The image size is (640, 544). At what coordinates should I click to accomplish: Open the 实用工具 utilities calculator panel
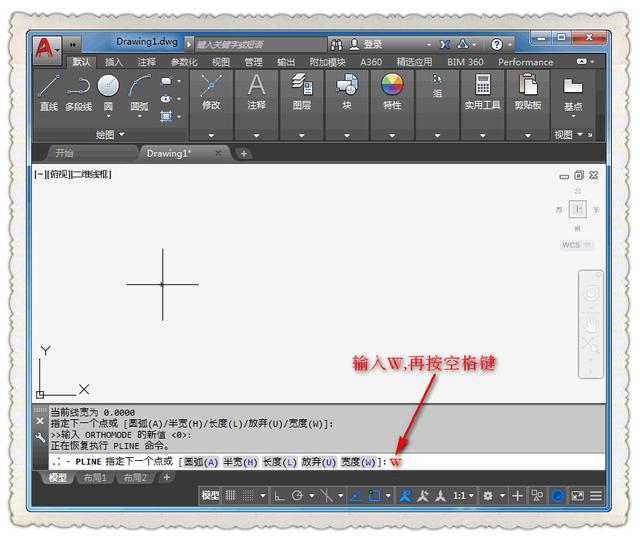click(x=482, y=93)
